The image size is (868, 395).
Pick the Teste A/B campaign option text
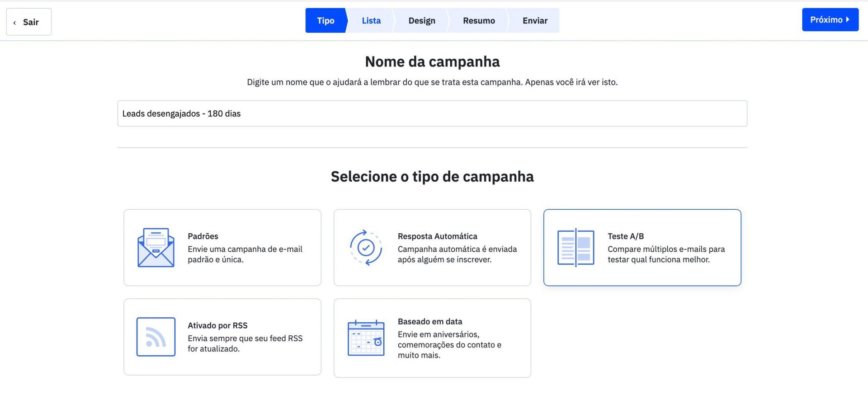point(625,236)
